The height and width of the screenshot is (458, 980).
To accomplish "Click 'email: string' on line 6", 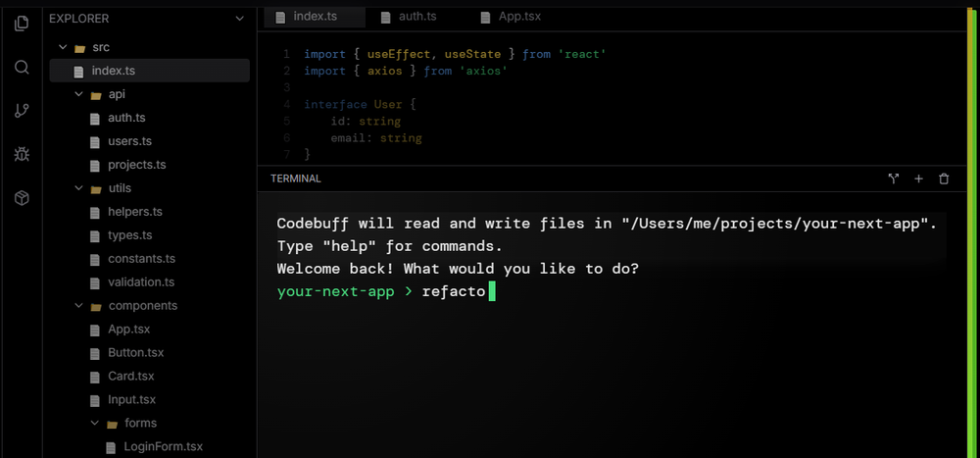I will (x=376, y=138).
